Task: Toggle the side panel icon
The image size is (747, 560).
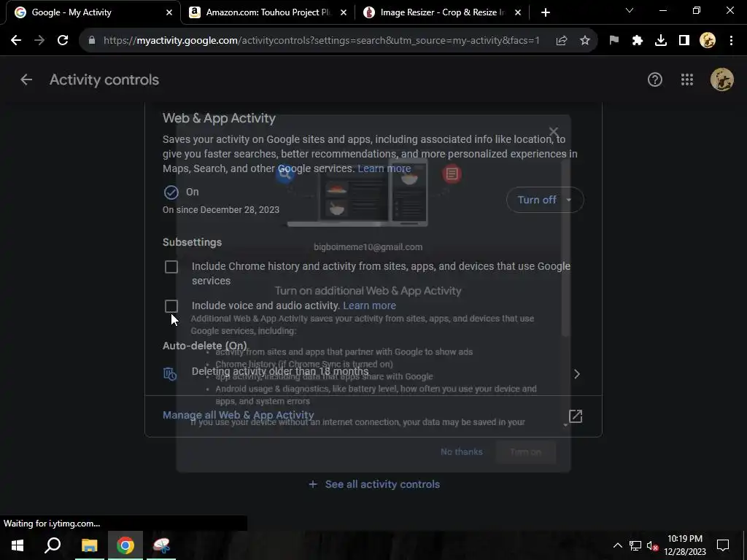Action: (x=684, y=41)
